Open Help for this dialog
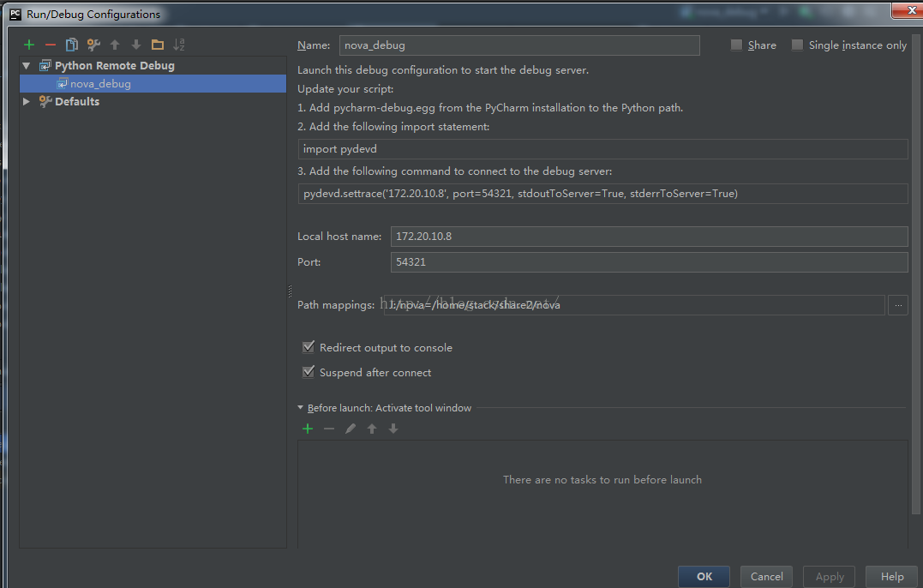Viewport: 923px width, 588px height. (892, 576)
